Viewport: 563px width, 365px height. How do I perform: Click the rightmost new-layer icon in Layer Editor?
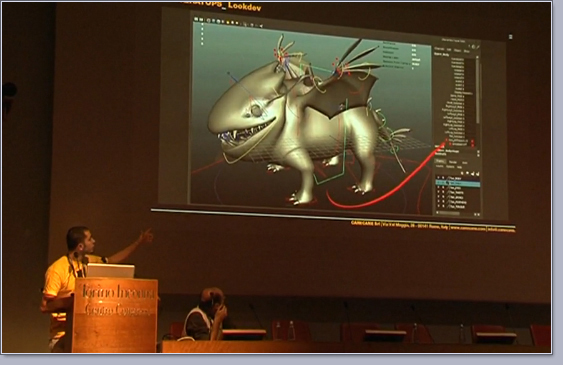click(x=478, y=174)
